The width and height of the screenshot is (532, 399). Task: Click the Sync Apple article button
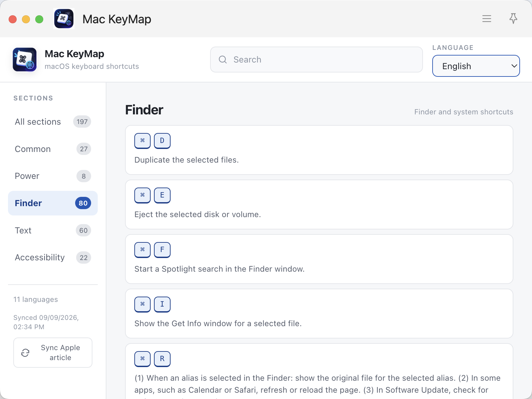[53, 353]
